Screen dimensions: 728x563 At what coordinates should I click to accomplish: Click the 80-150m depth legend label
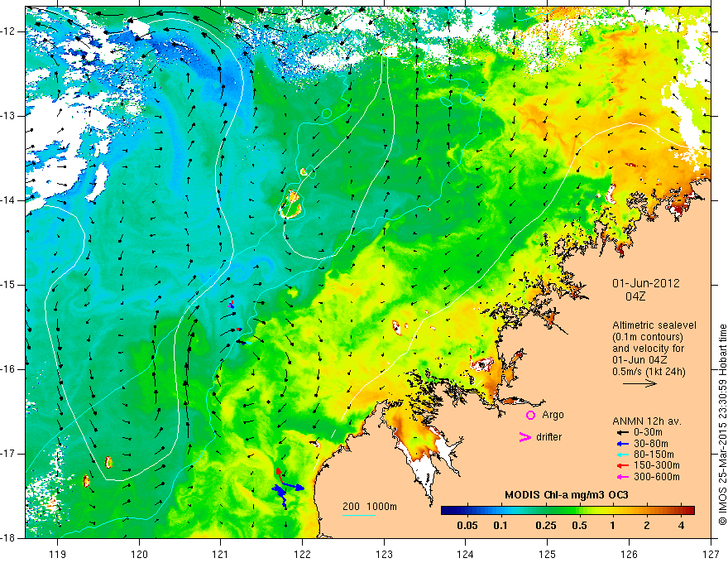pos(654,455)
